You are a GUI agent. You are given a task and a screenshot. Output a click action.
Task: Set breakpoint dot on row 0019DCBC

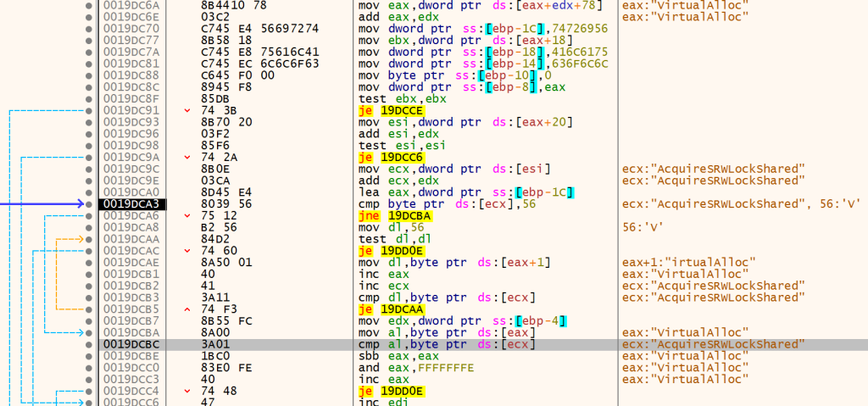tap(89, 345)
